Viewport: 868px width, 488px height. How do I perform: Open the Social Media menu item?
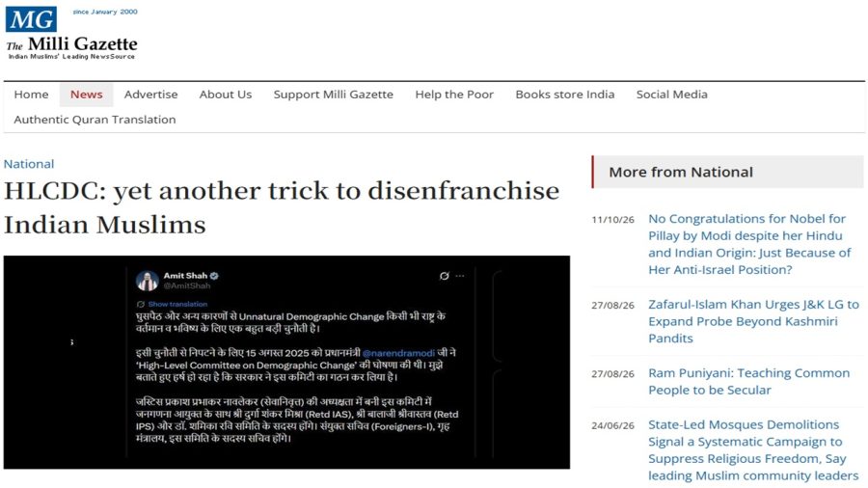click(671, 95)
